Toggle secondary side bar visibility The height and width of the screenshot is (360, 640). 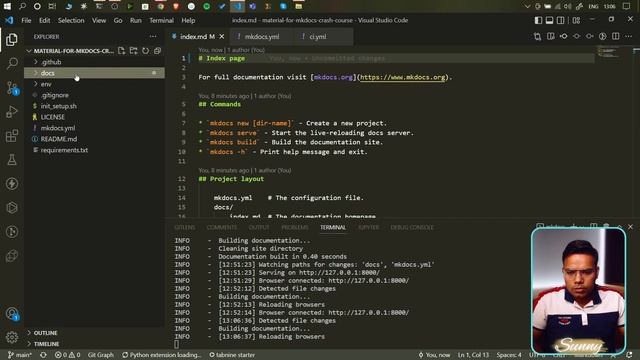(x=561, y=20)
